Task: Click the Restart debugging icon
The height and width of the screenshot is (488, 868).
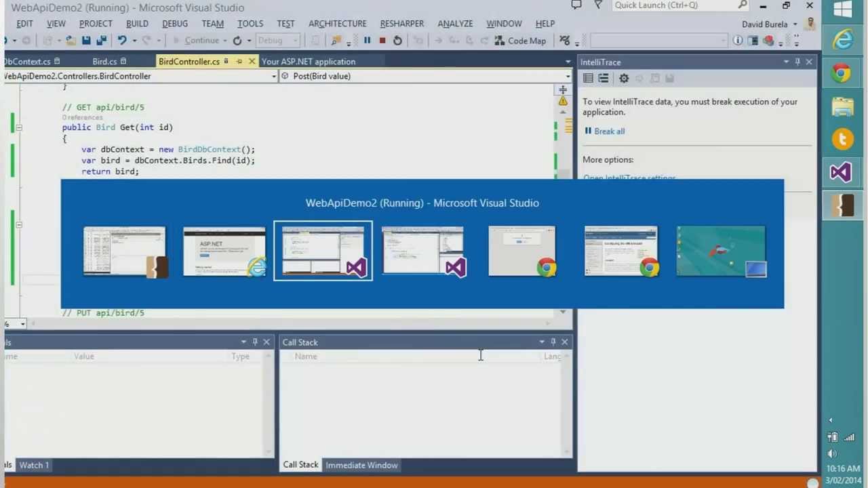Action: pyautogui.click(x=397, y=41)
